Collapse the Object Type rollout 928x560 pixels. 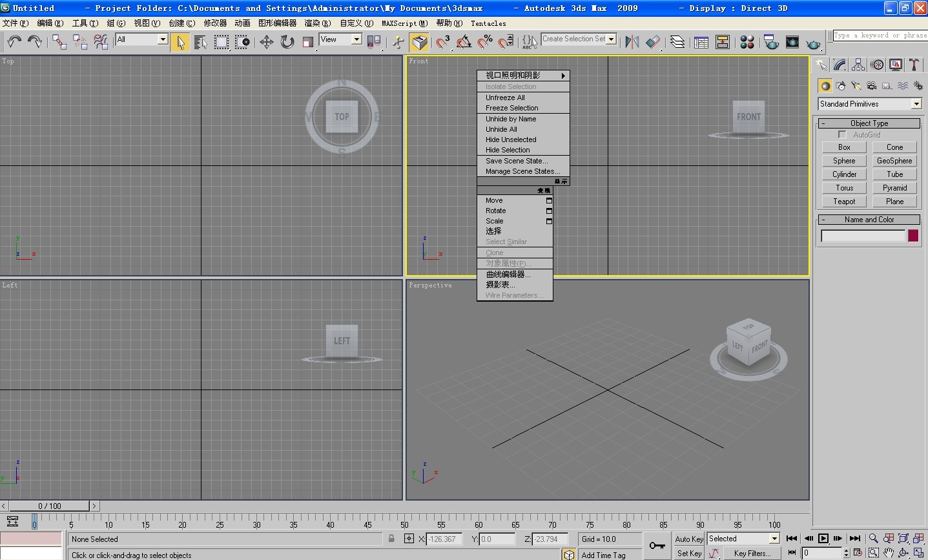(869, 123)
